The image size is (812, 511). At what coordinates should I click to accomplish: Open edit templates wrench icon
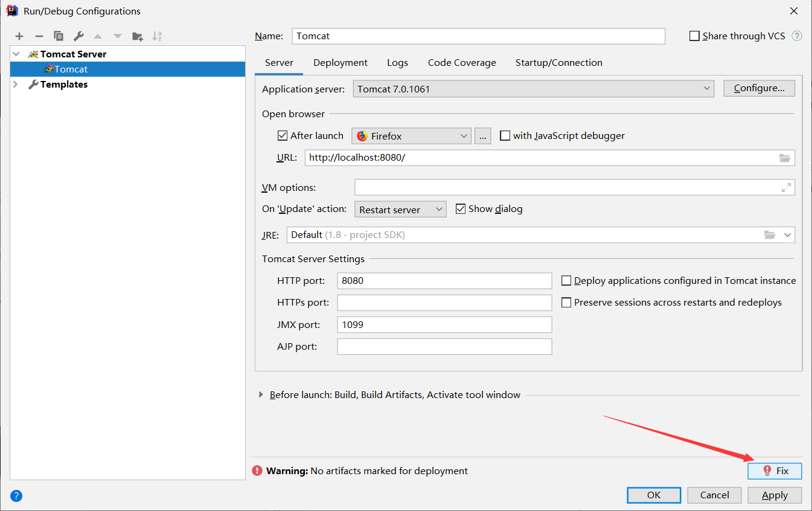click(x=78, y=36)
